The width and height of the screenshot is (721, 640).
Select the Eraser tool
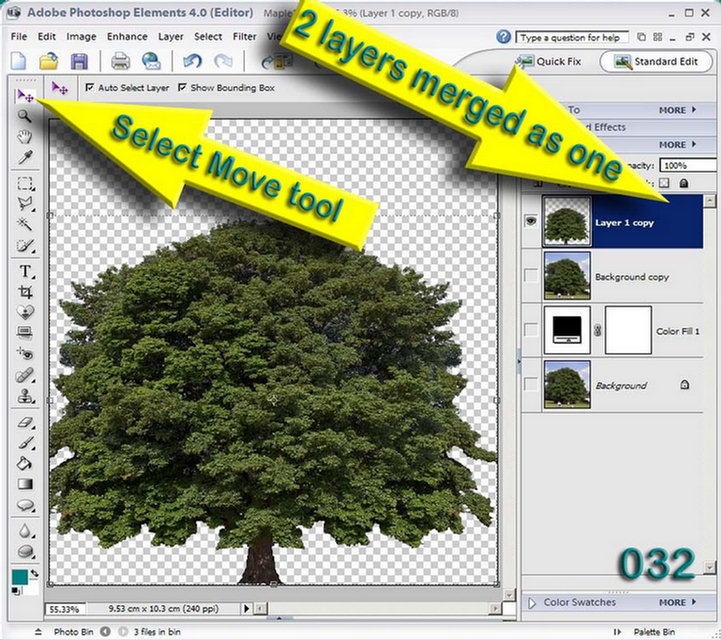(x=25, y=422)
